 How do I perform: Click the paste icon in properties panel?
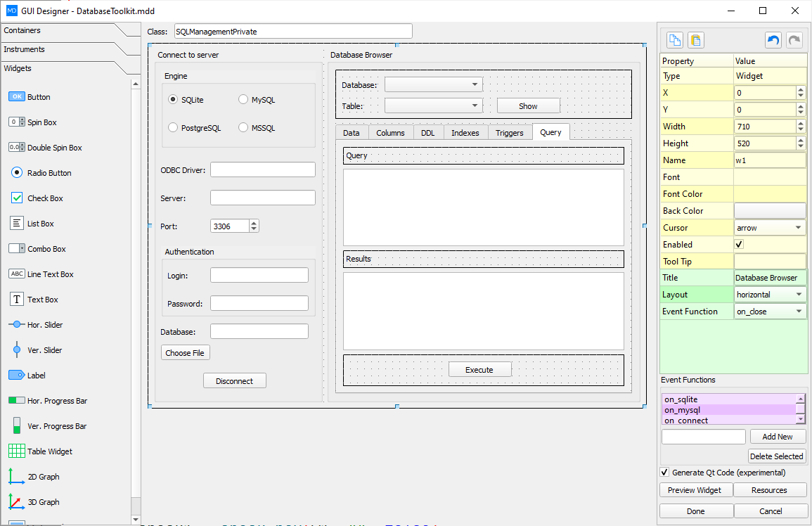click(x=695, y=40)
